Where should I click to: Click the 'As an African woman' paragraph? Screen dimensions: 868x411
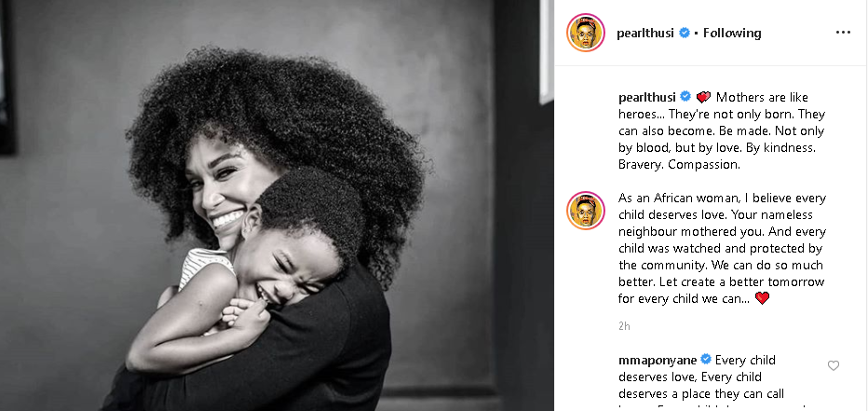point(722,248)
